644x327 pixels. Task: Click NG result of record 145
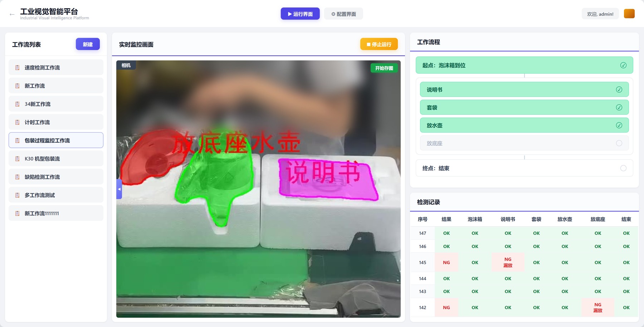click(x=447, y=262)
